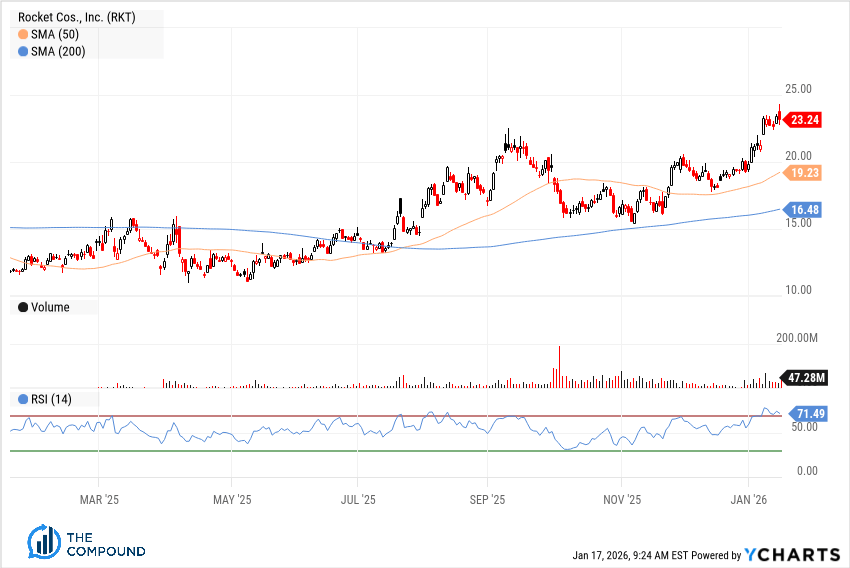Click the orange SMA (50) legend dot
850x568 pixels.
coord(23,35)
